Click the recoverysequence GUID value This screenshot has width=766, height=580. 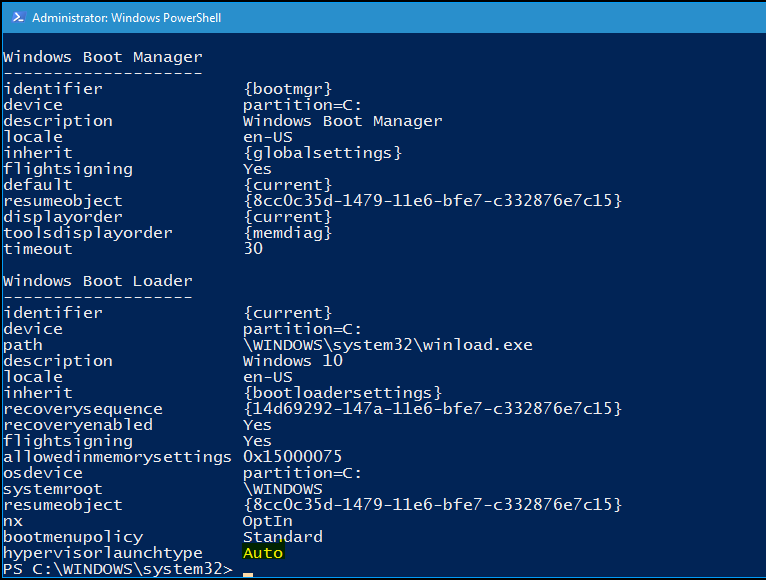coord(432,409)
